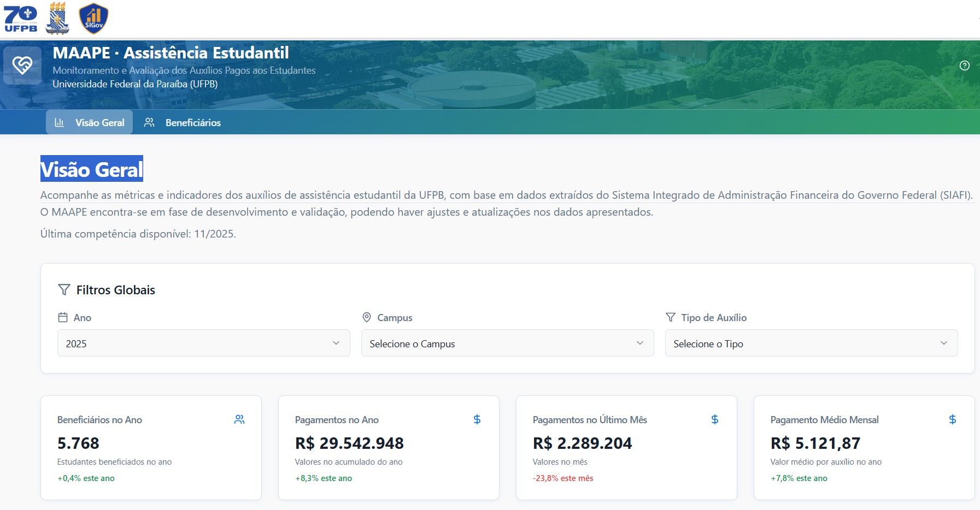Switch to the Visão Geral tab
The height and width of the screenshot is (510, 980).
[90, 122]
